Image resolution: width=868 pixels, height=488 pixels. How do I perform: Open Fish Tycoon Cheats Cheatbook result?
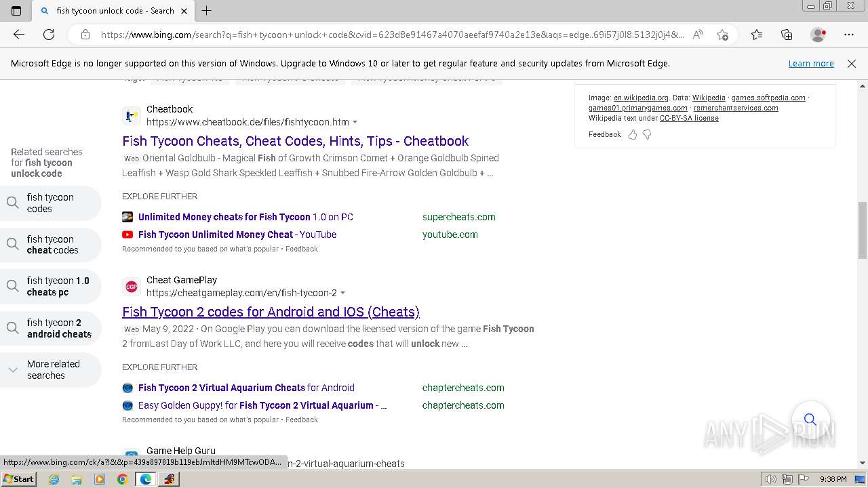click(x=295, y=141)
